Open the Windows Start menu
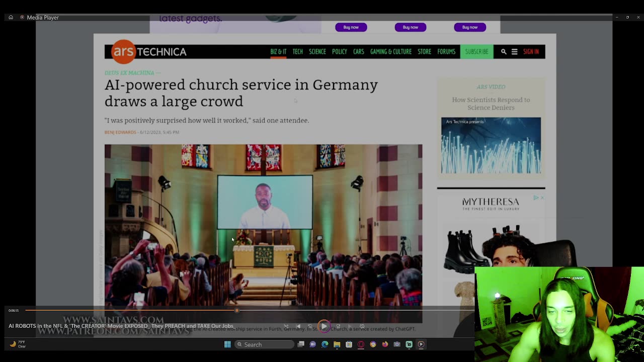Viewport: 644px width, 362px height. [x=227, y=344]
